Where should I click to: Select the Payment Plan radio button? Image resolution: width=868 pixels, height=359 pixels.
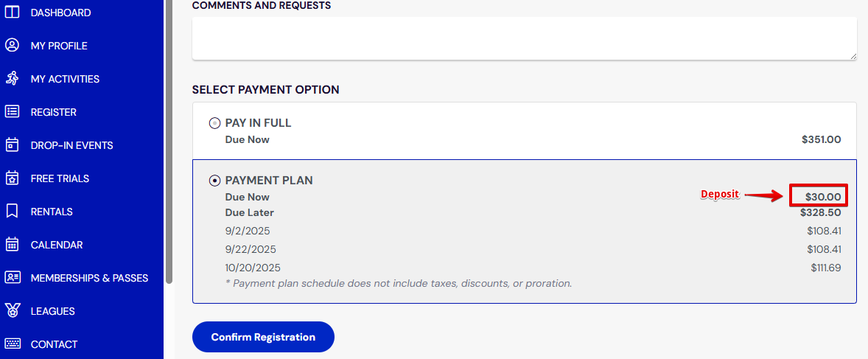pyautogui.click(x=214, y=181)
